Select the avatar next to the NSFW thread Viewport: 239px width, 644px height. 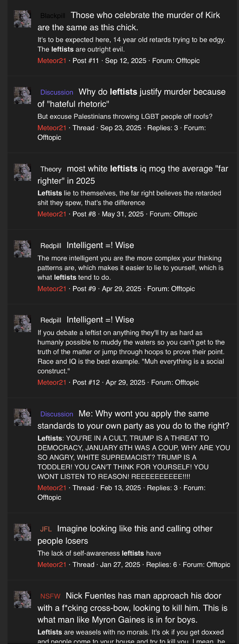[x=22, y=599]
